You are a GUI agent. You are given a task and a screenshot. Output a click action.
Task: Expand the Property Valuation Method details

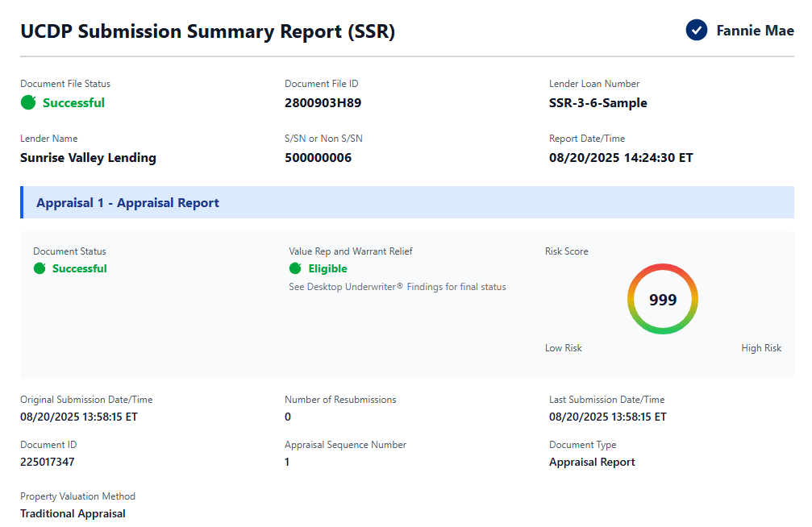tap(73, 513)
